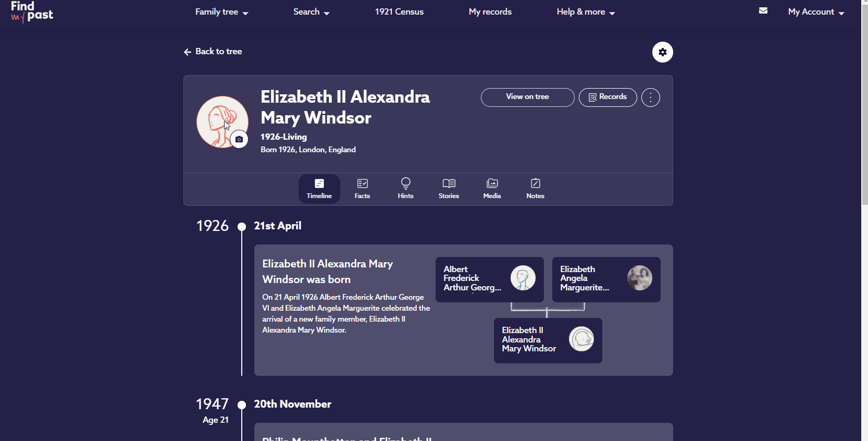
Task: Click the 1926 timeline marker dot
Action: click(x=241, y=227)
